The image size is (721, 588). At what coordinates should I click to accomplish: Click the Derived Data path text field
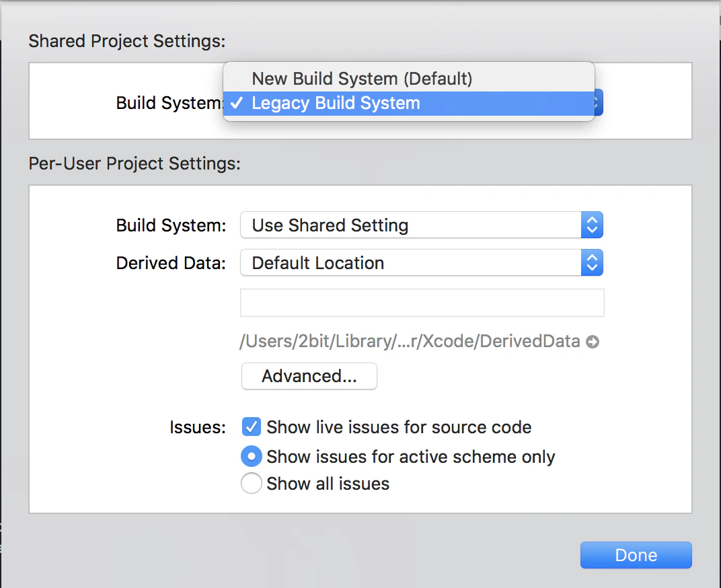[422, 303]
